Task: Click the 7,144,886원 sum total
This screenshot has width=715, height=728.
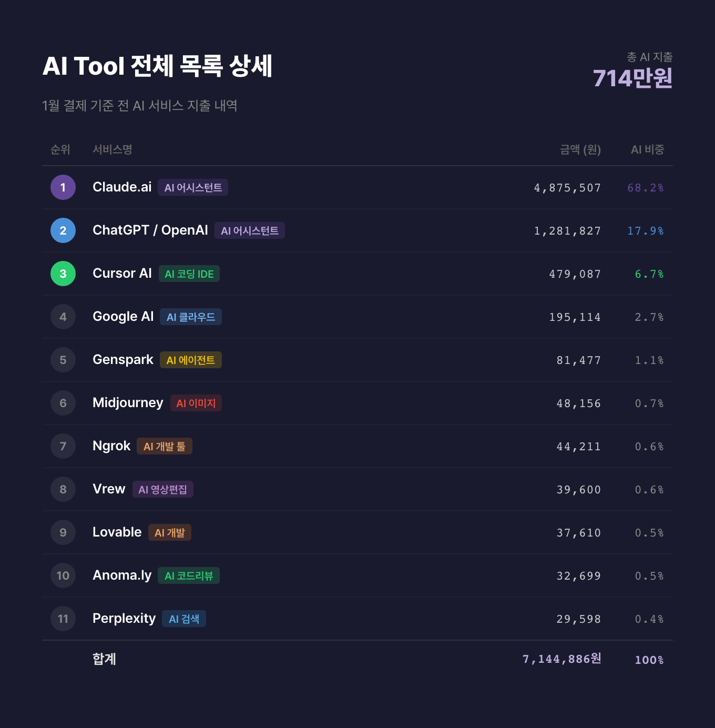Action: point(561,659)
